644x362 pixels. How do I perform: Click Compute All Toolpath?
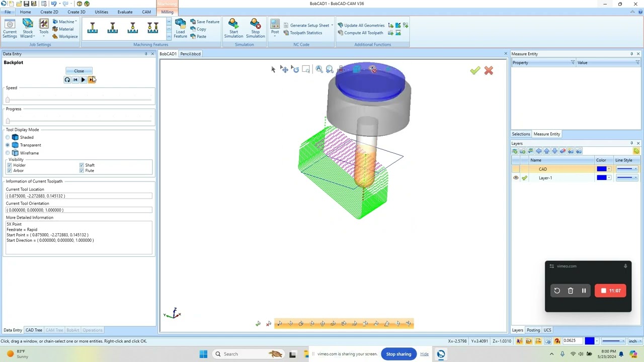coord(360,33)
